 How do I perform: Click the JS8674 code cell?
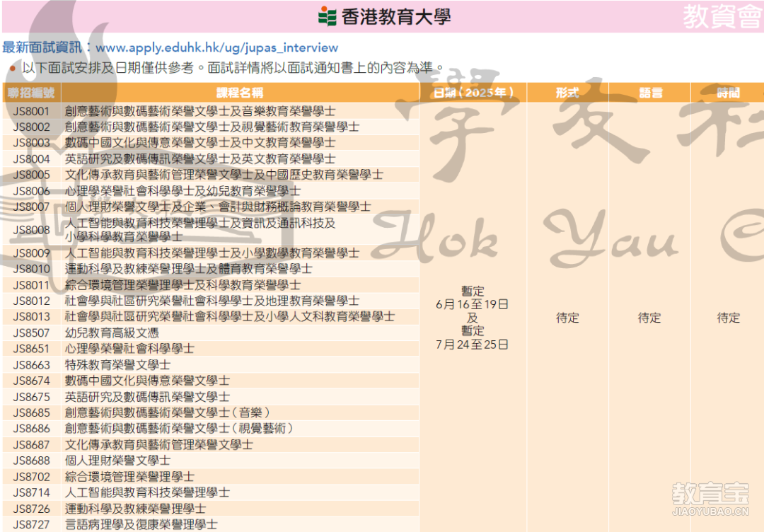coord(31,381)
